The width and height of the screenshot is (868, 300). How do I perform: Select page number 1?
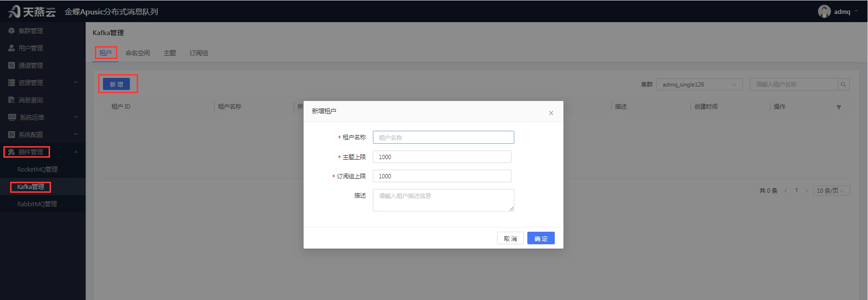point(796,190)
